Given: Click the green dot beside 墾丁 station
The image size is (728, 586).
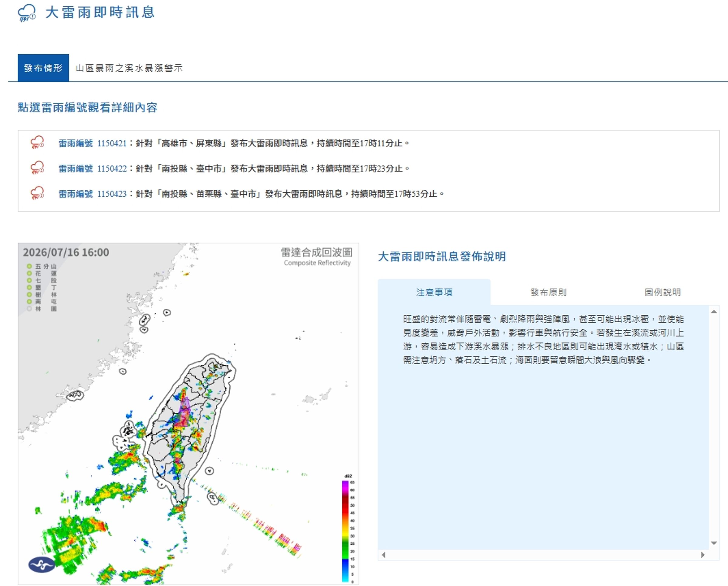Looking at the screenshot, I should click(x=29, y=287).
